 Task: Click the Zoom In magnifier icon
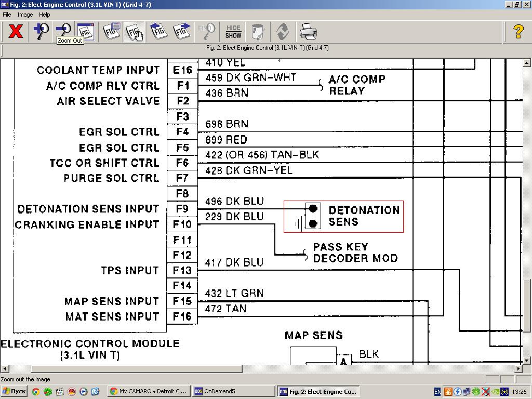pyautogui.click(x=41, y=32)
